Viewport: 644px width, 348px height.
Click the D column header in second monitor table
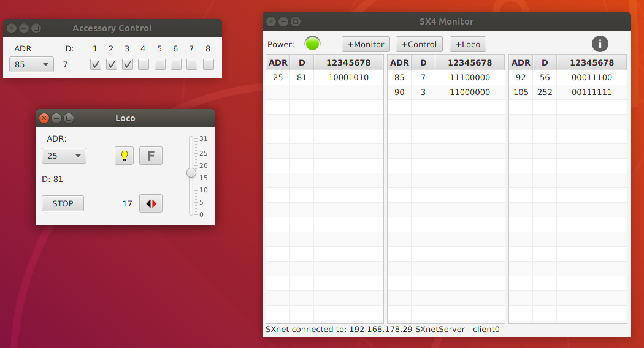pos(423,62)
